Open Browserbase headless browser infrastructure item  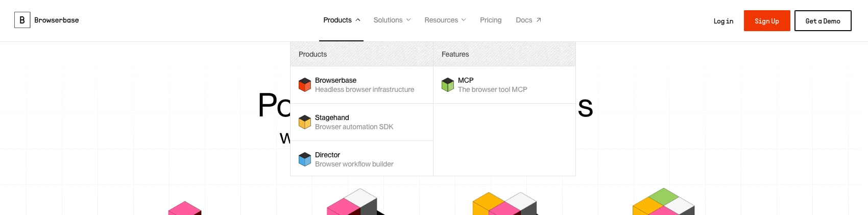point(361,85)
